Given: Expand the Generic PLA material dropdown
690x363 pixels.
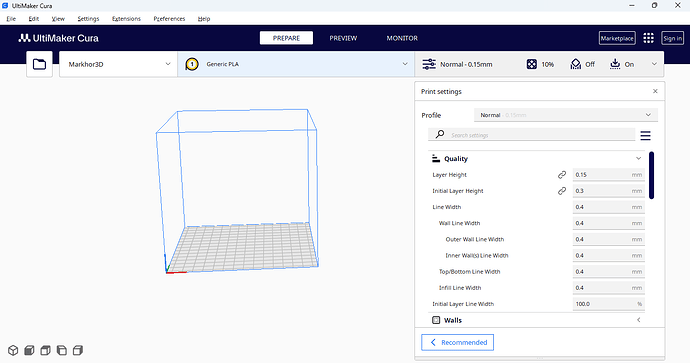Looking at the screenshot, I should [296, 64].
